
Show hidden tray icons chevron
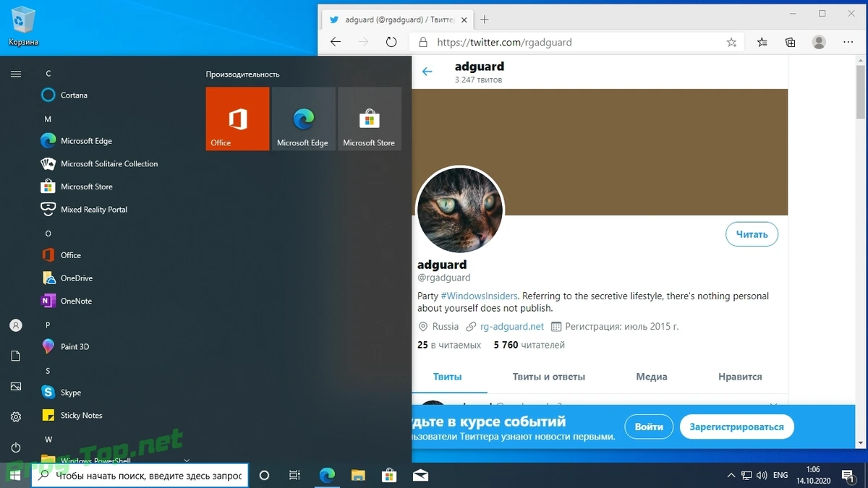pos(730,476)
